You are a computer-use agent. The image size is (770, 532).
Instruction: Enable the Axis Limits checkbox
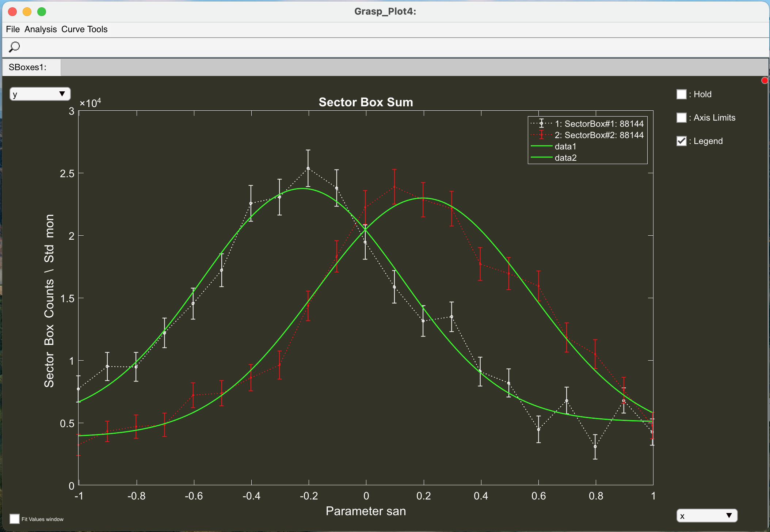click(x=681, y=118)
